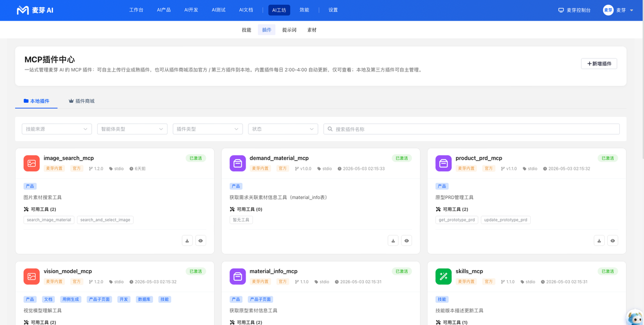Viewport: 644px width, 325px height.
Task: Click the 麦芽 AI logo icon
Action: coord(23,10)
